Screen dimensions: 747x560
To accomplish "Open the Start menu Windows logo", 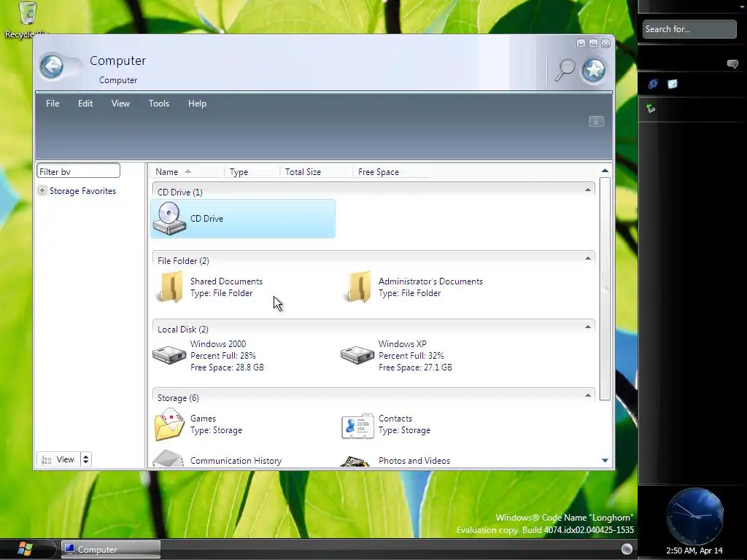I will (x=25, y=549).
